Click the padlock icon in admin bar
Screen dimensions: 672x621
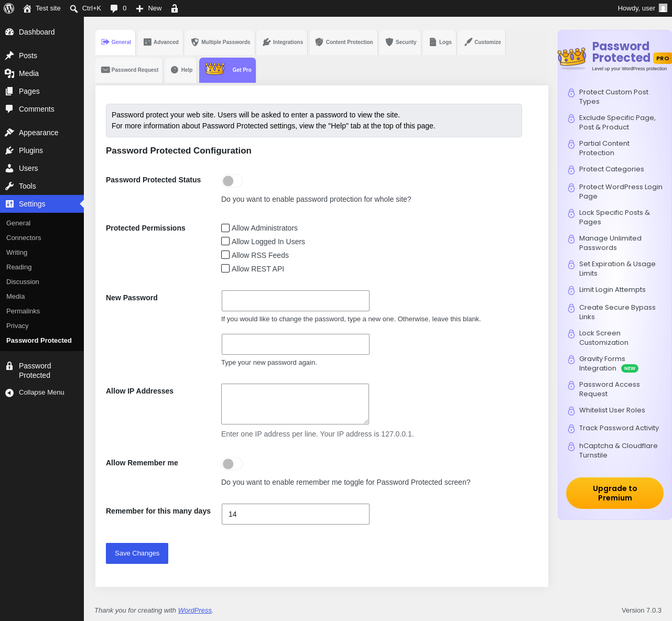tap(175, 8)
